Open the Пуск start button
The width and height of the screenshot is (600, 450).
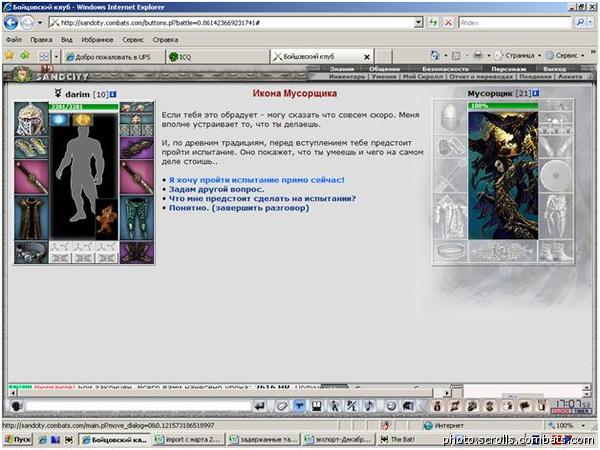pos(18,440)
